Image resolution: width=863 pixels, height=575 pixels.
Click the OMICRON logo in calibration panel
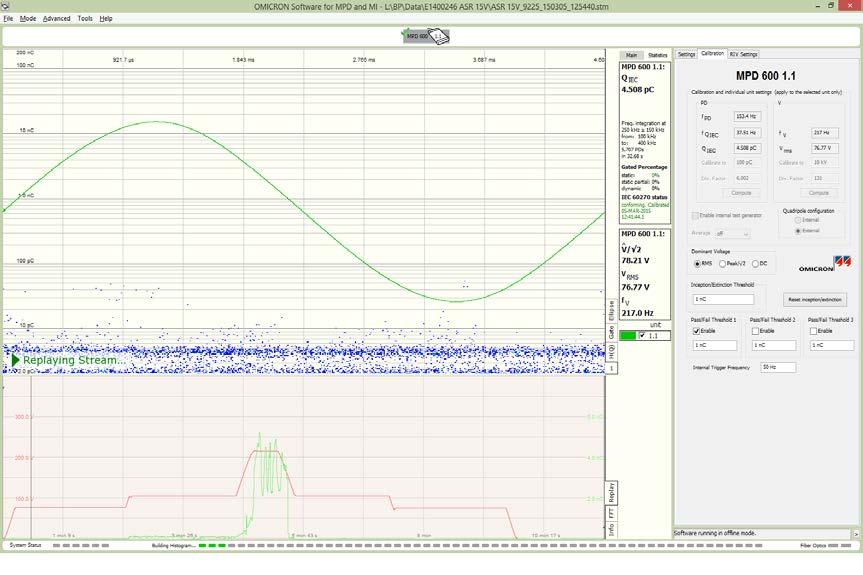pyautogui.click(x=824, y=264)
